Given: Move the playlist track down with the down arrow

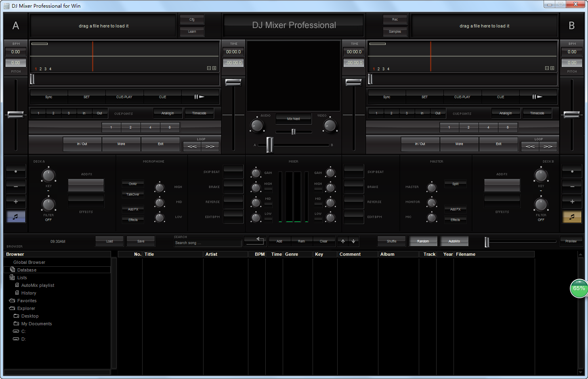Looking at the screenshot, I should tap(353, 241).
